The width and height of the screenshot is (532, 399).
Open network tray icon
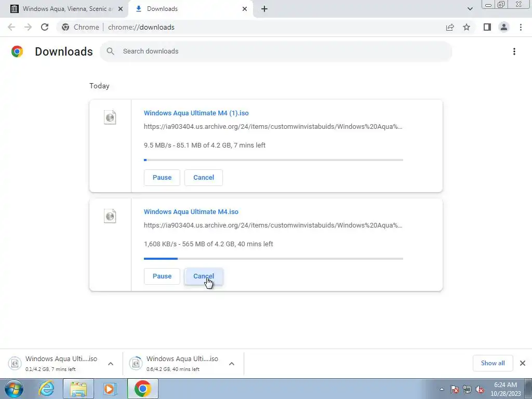click(467, 389)
